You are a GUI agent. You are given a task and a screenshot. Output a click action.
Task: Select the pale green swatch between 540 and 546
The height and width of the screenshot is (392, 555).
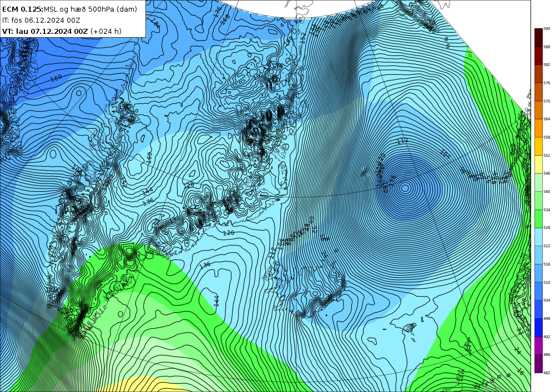538,182
